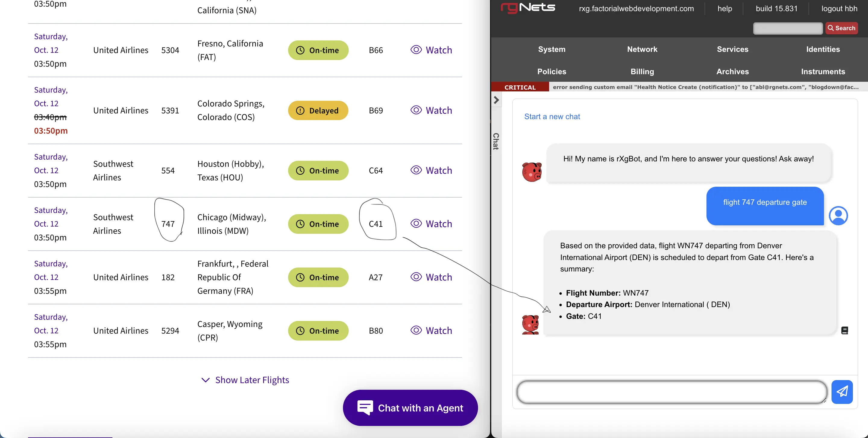Open the Identities menu

pyautogui.click(x=823, y=49)
